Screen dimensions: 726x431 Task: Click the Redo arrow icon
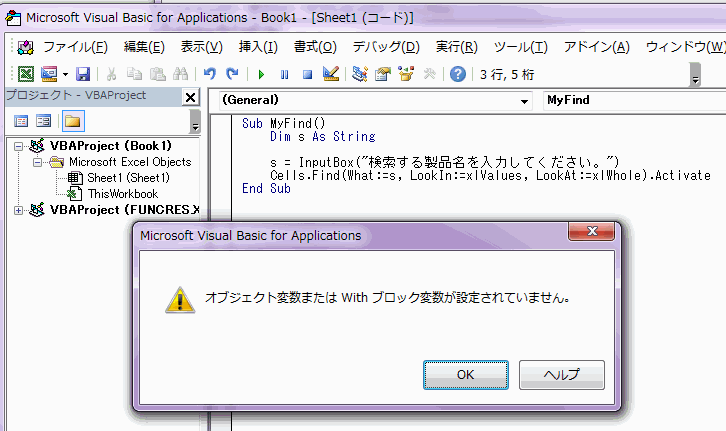232,74
